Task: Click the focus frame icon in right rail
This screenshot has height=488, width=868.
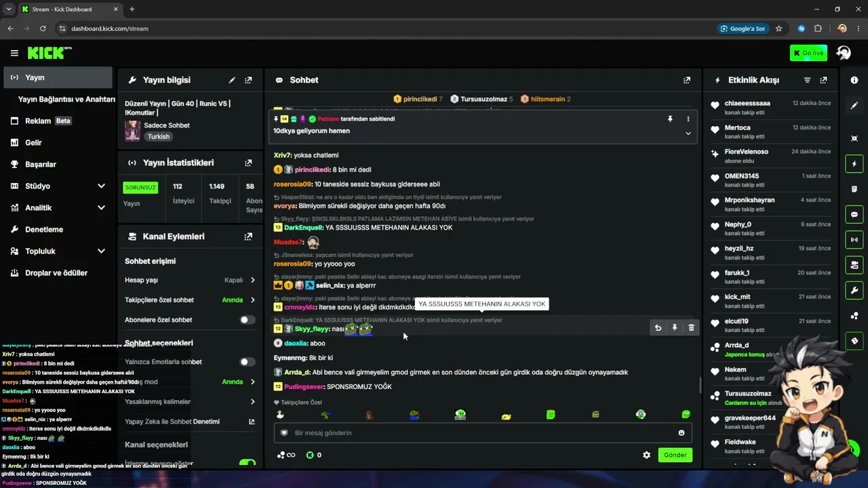Action: [x=854, y=138]
